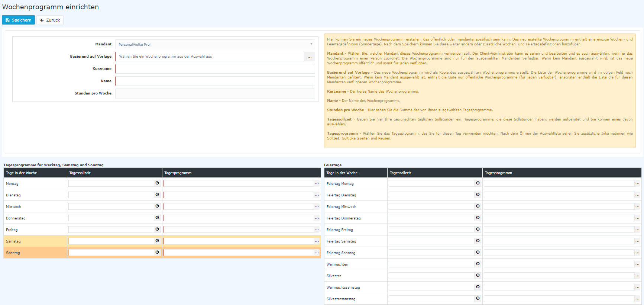This screenshot has height=305, width=644.
Task: Open clock icon for Feiertag Sonntag
Action: [478, 253]
